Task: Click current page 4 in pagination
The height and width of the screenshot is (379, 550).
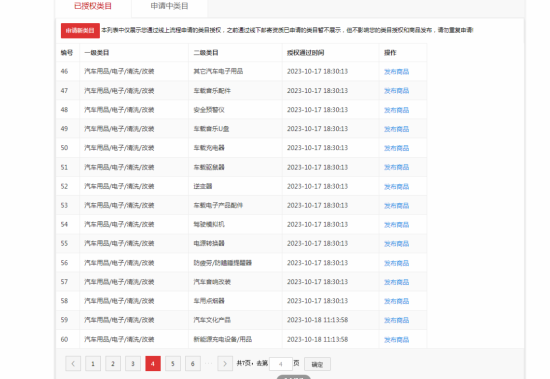Action: tap(153, 364)
